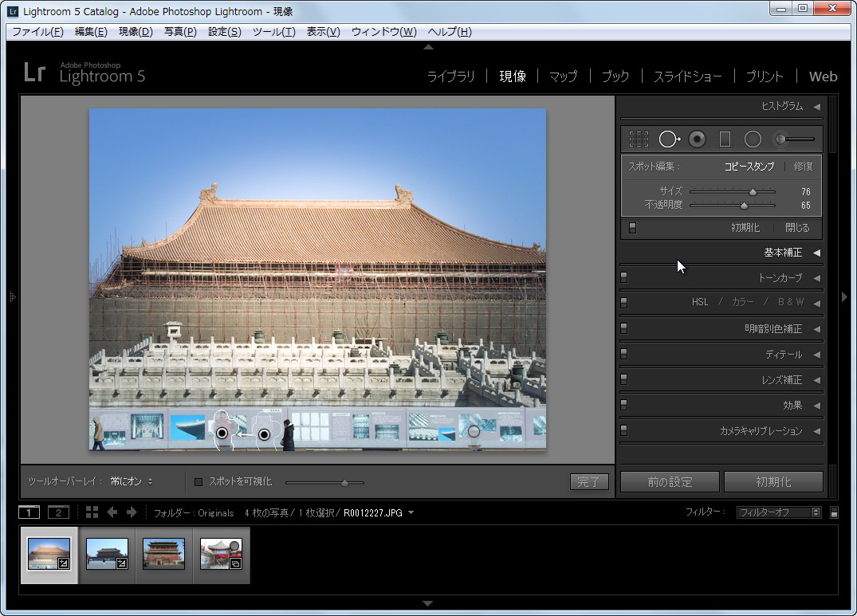857x616 pixels.
Task: Select the Crop Overlay tool
Action: (x=639, y=139)
